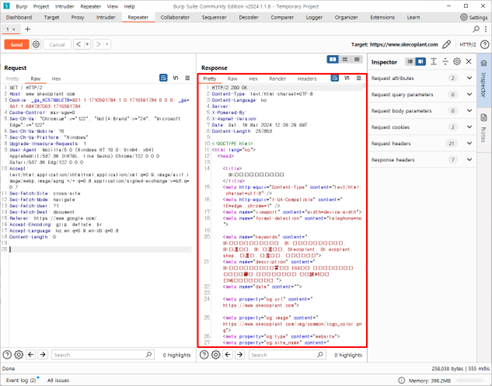Switch to the Proxy tab
This screenshot has width=492, height=386.
coord(77,17)
